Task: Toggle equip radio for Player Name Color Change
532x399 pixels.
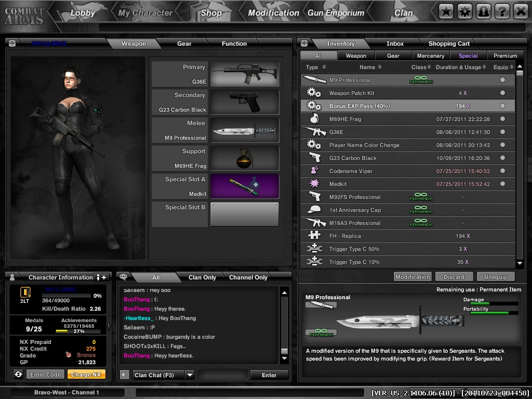Action: [502, 145]
